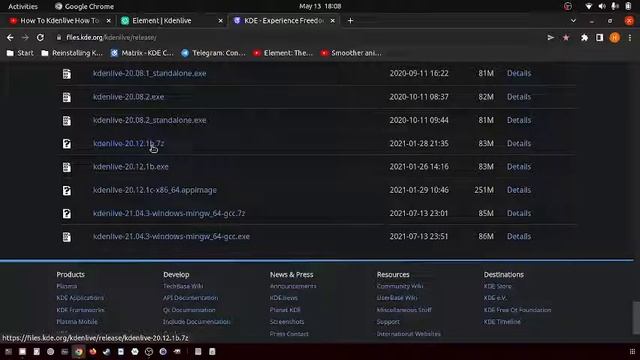Open the show applications grid icon
Viewport: 640px width, 360px height.
632,351
